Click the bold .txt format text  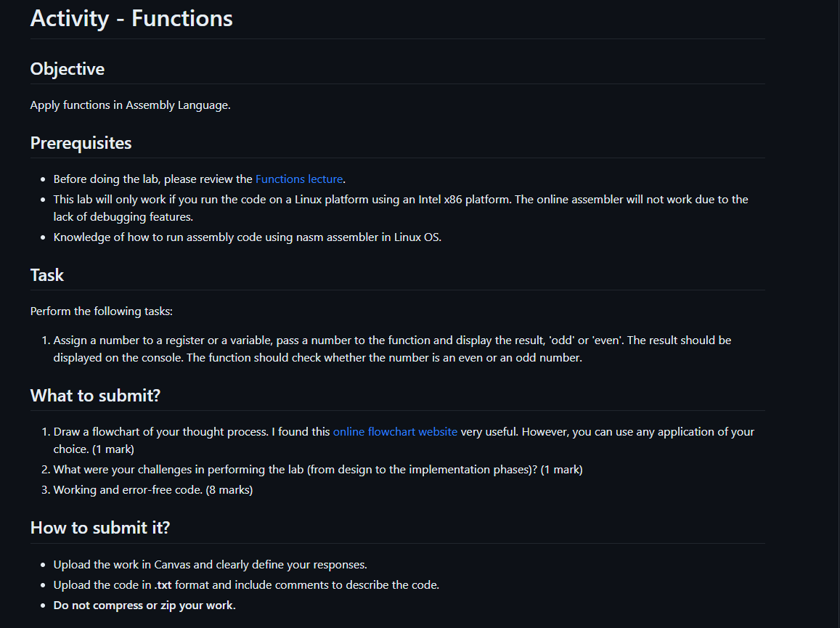163,585
